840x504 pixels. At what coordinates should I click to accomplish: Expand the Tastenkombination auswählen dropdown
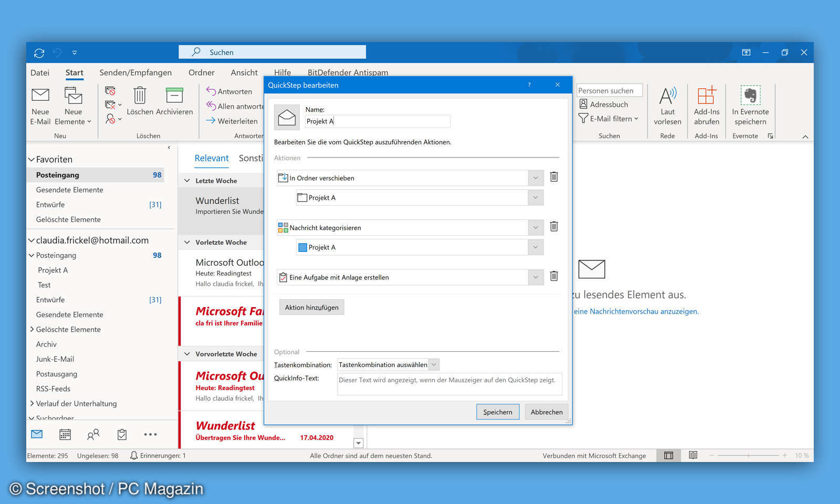coord(434,365)
